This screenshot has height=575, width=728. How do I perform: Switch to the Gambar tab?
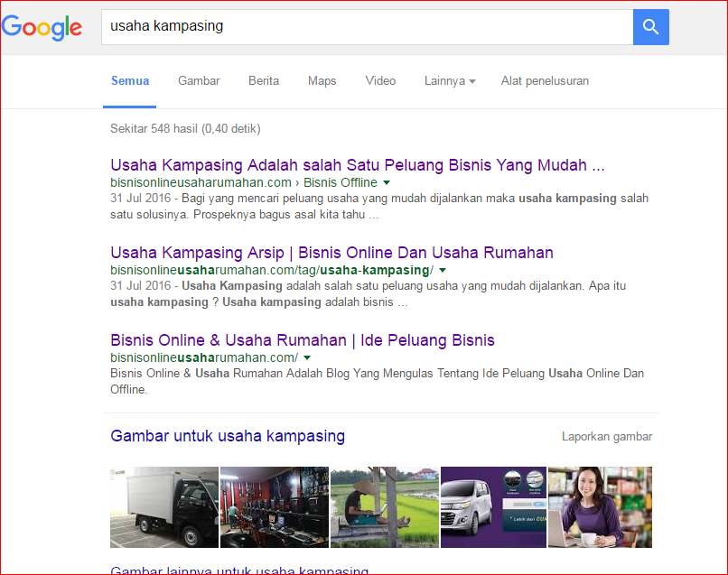coord(199,80)
